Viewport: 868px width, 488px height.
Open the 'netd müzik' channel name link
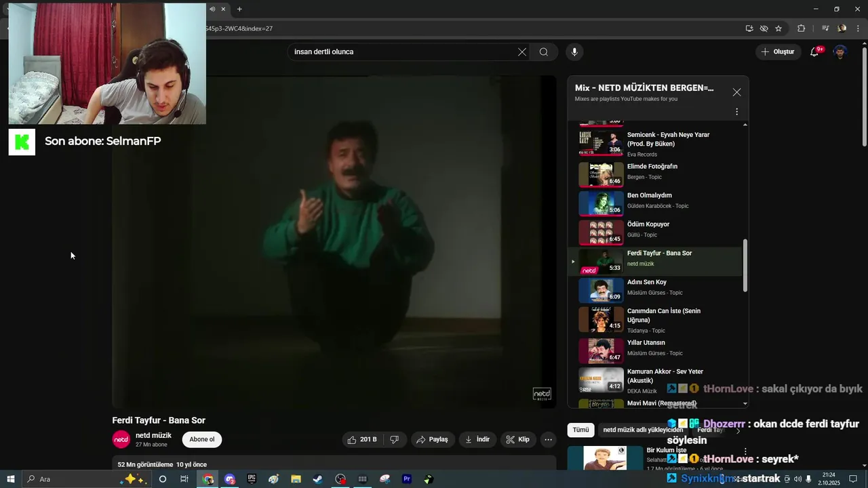pos(153,435)
